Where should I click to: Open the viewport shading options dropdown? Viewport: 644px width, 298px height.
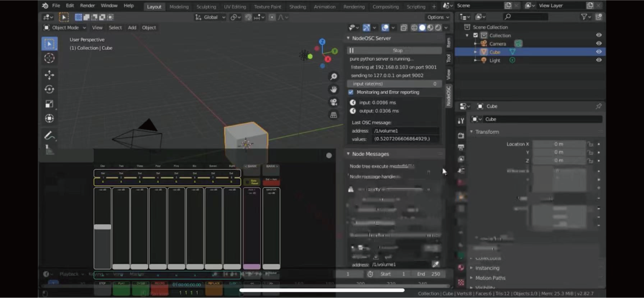pos(446,28)
